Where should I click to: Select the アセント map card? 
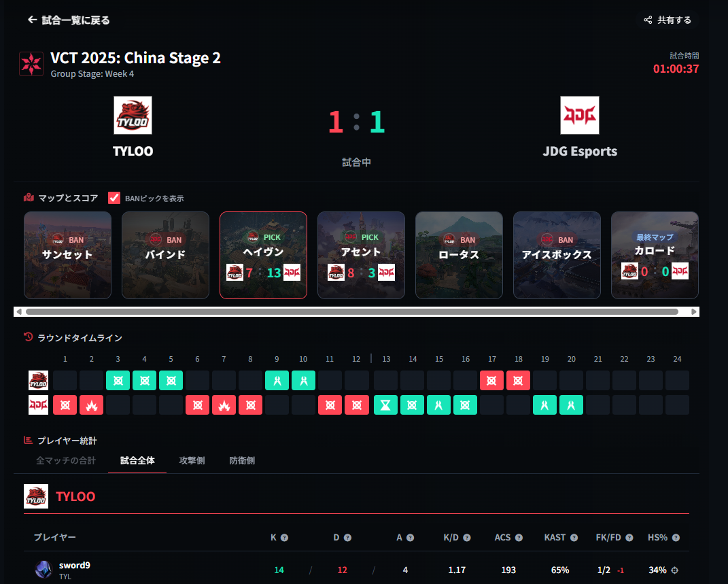(361, 256)
